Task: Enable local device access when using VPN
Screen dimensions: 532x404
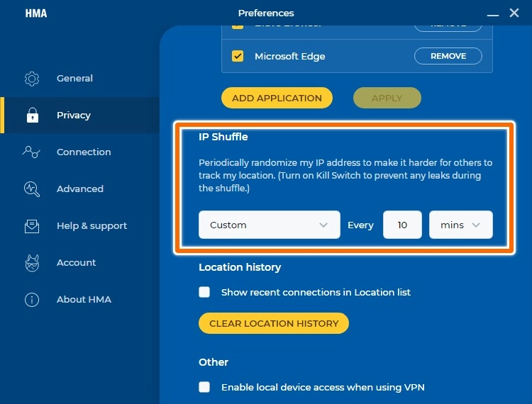Action: tap(204, 387)
